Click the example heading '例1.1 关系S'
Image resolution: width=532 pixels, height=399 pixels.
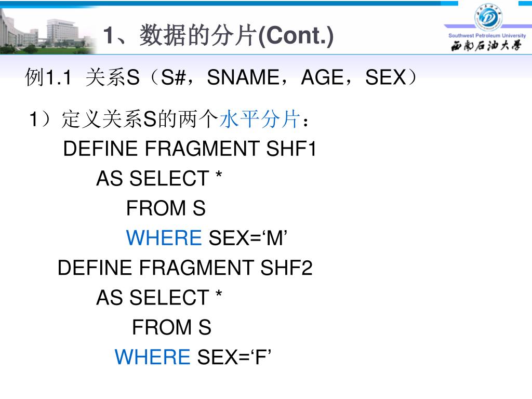(x=82, y=77)
